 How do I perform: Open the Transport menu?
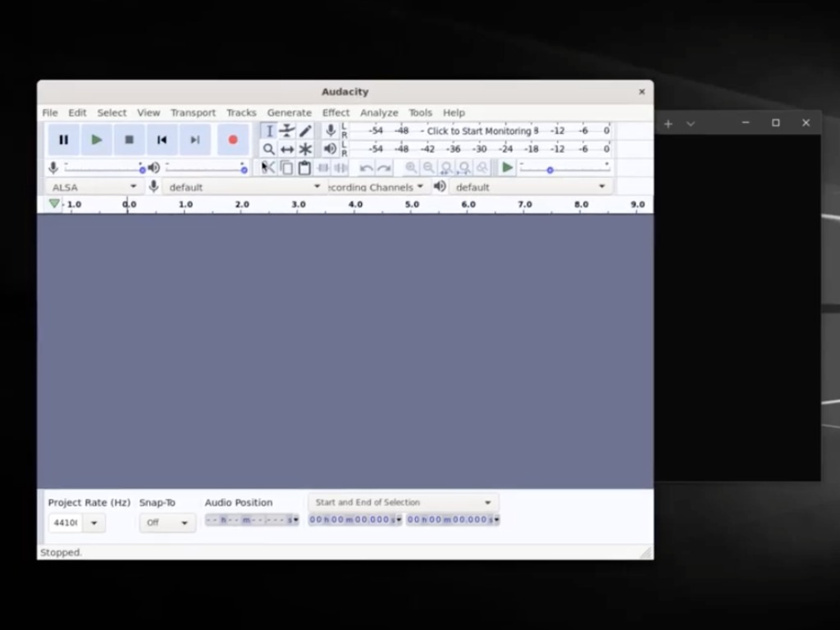(193, 112)
